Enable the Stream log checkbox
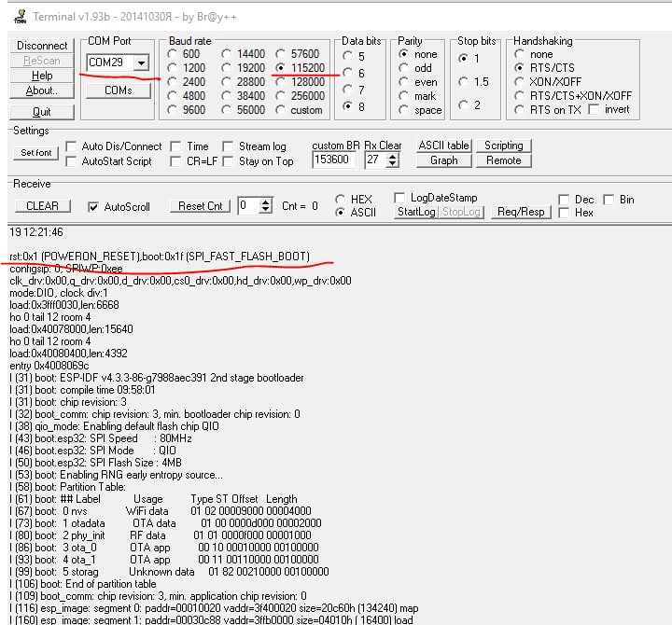The width and height of the screenshot is (672, 625). [228, 146]
